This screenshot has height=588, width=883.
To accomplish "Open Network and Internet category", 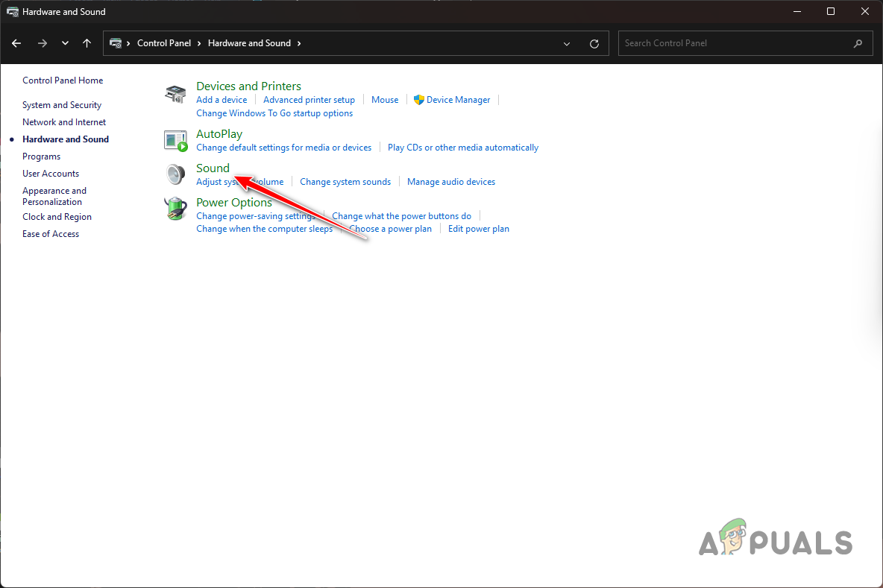I will tap(64, 122).
